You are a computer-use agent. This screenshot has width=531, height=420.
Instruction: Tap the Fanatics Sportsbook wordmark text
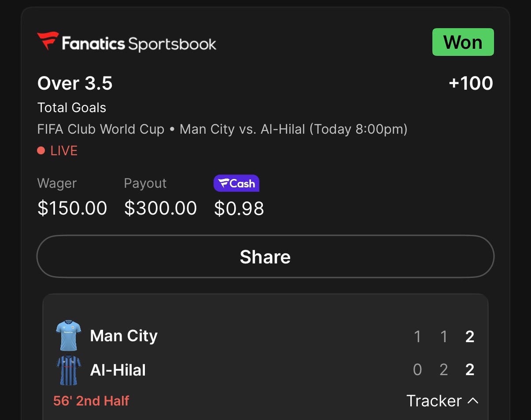click(x=139, y=44)
